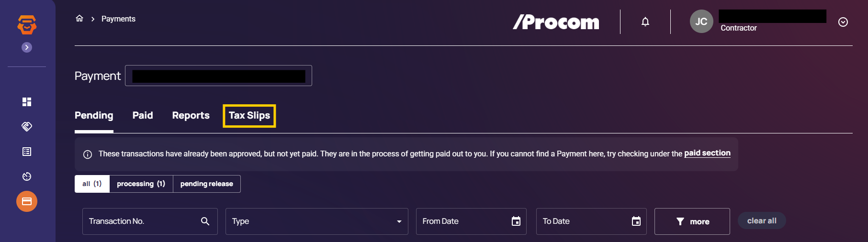Click the timer clock icon in the sidebar
The image size is (868, 242).
point(27,176)
